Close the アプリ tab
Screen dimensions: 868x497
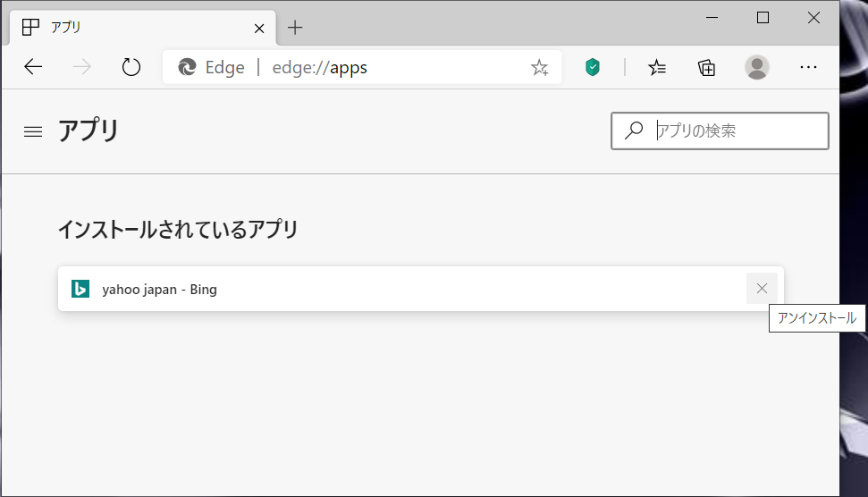(x=259, y=29)
